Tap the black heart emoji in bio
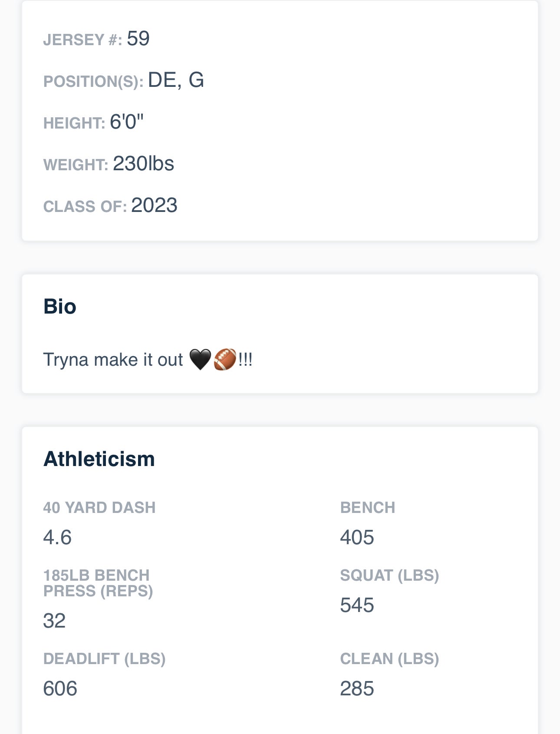Image resolution: width=560 pixels, height=734 pixels. coord(200,360)
